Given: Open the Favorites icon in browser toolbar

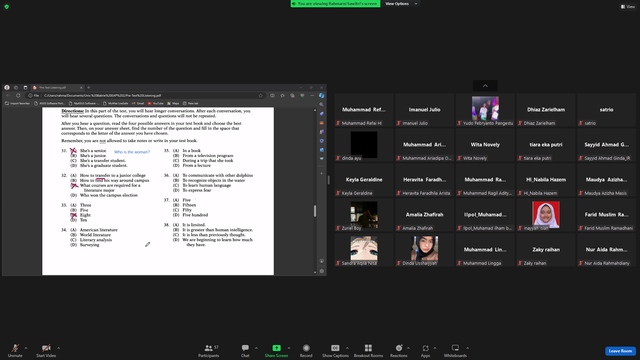Looking at the screenshot, I should [282, 96].
